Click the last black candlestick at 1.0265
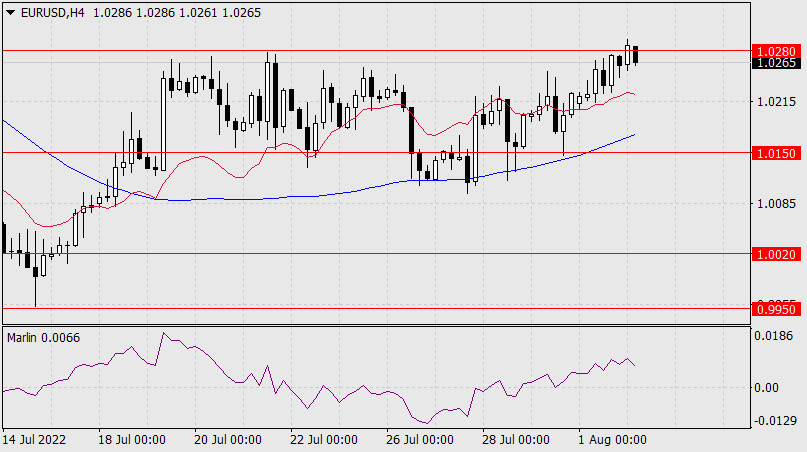The width and height of the screenshot is (807, 452). pos(636,55)
